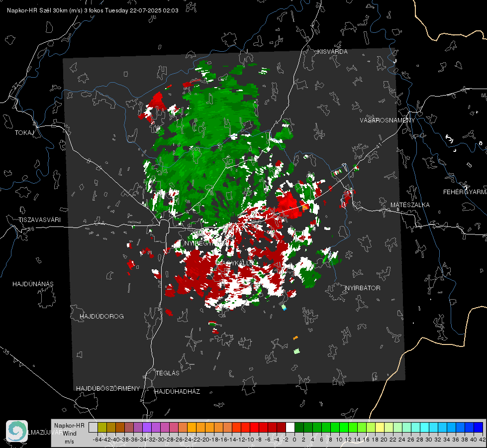Select the TISZAVASVÁRI city label
The width and height of the screenshot is (487, 448).
click(39, 220)
